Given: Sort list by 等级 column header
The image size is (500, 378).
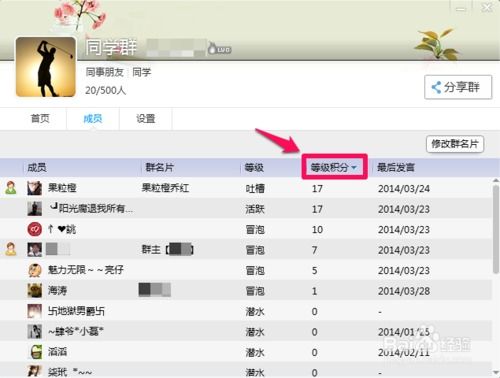Looking at the screenshot, I should tap(254, 167).
